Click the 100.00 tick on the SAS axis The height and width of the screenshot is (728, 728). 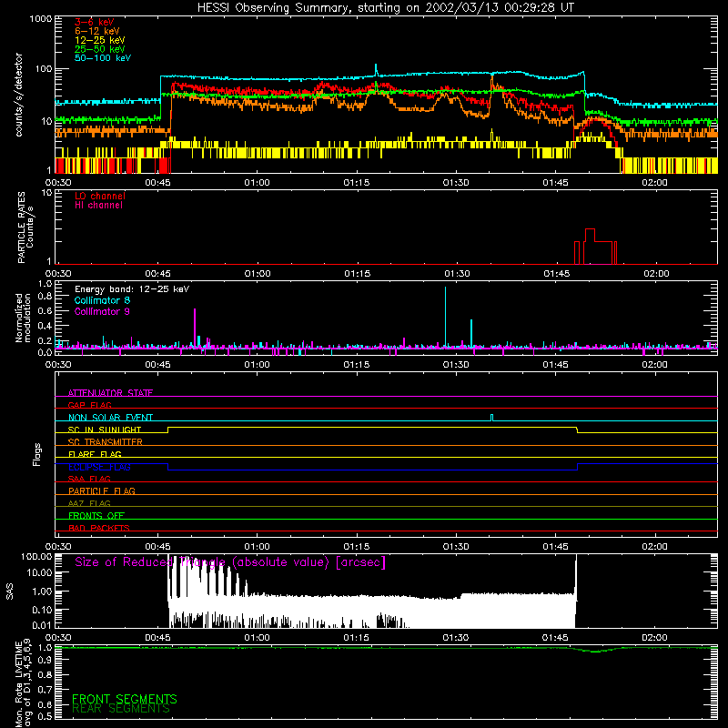point(36,556)
